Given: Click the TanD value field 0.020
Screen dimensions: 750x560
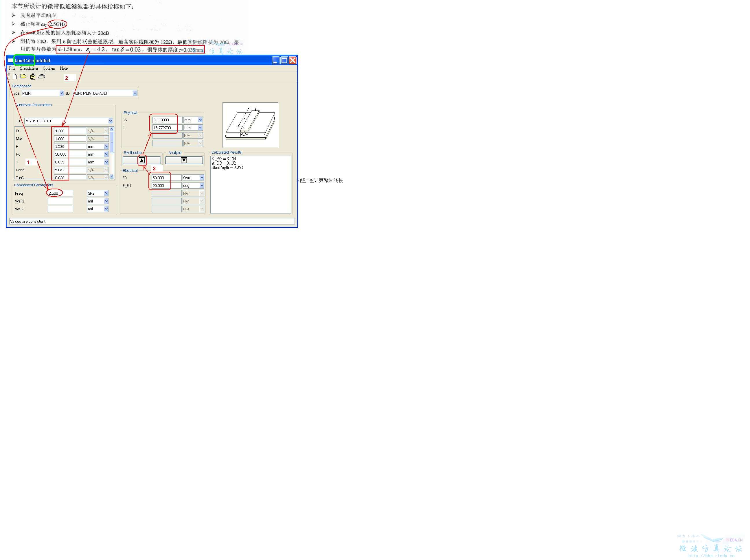Looking at the screenshot, I should click(x=70, y=177).
